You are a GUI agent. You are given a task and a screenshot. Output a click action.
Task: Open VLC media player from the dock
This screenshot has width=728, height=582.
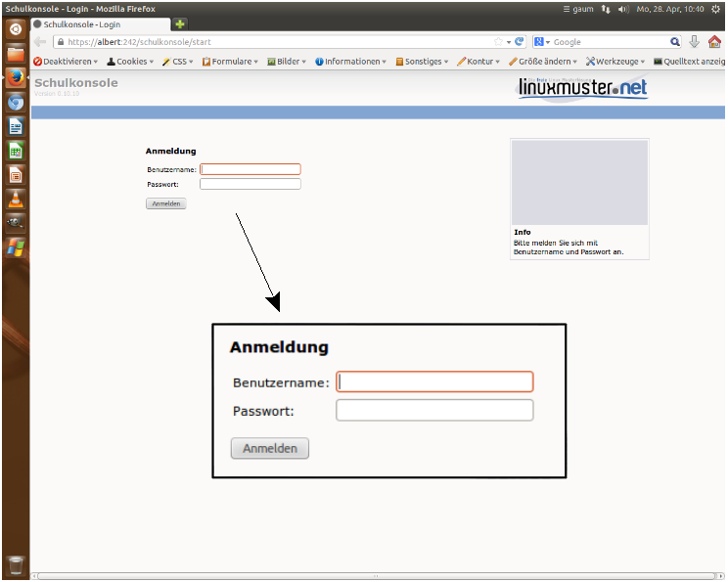coord(16,199)
